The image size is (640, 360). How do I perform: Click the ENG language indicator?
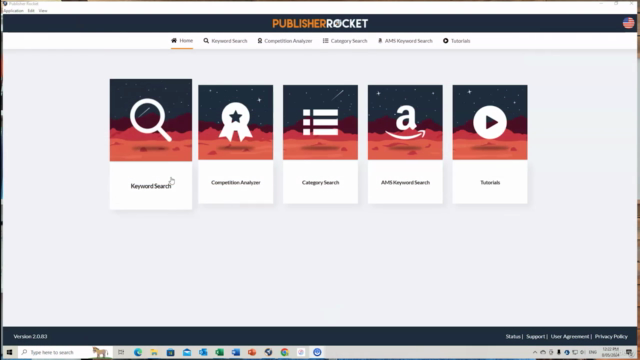(x=593, y=352)
